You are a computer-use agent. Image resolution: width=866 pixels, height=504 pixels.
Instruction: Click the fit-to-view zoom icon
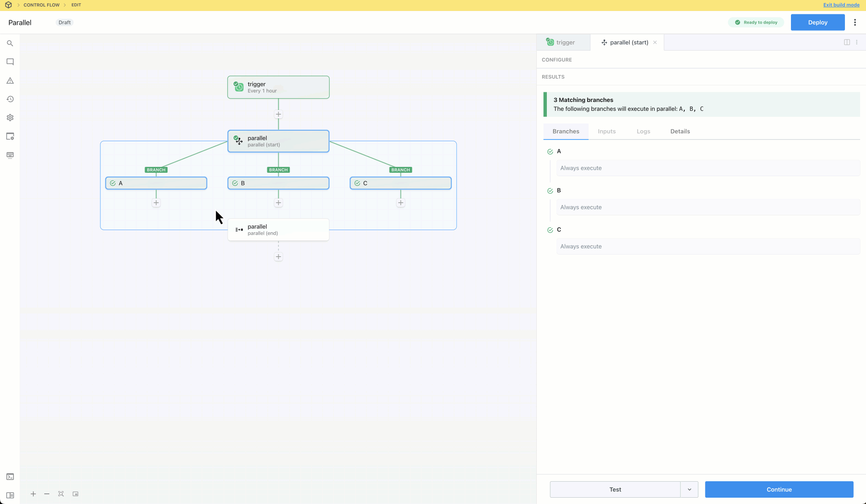61,494
